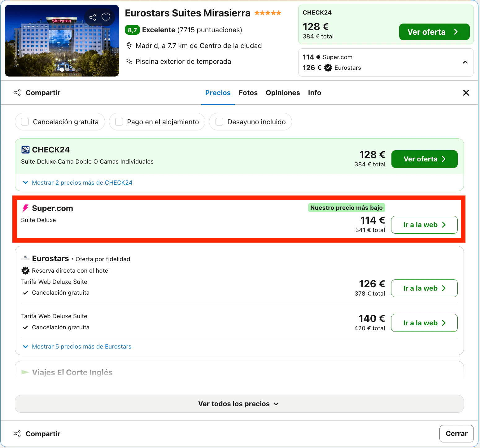Click Ir a la web for Super.com

tap(425, 225)
